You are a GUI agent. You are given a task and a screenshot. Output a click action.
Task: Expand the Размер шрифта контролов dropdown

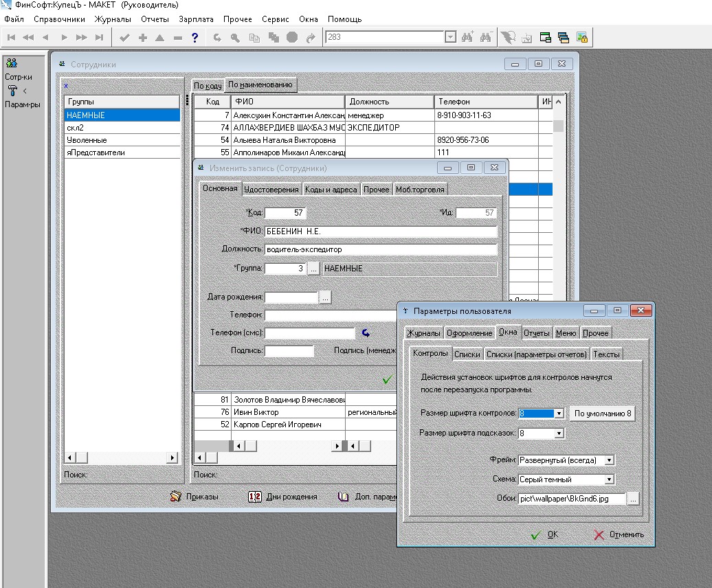559,414
